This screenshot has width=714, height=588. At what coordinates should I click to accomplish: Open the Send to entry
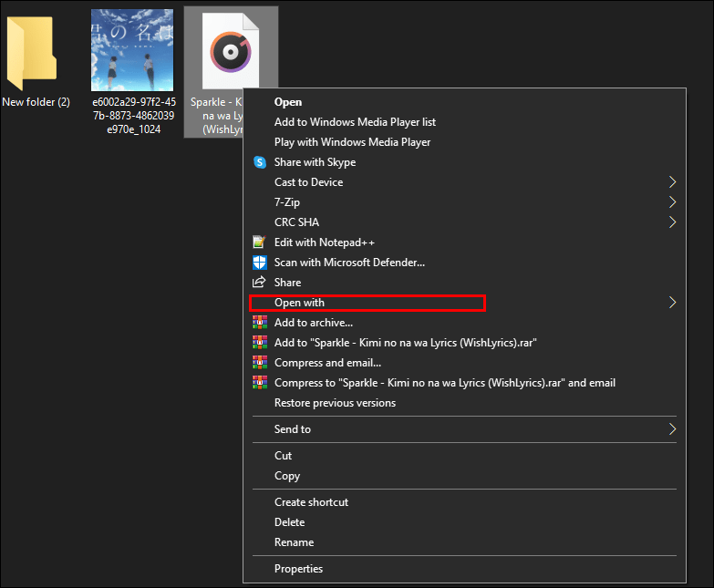pos(464,428)
